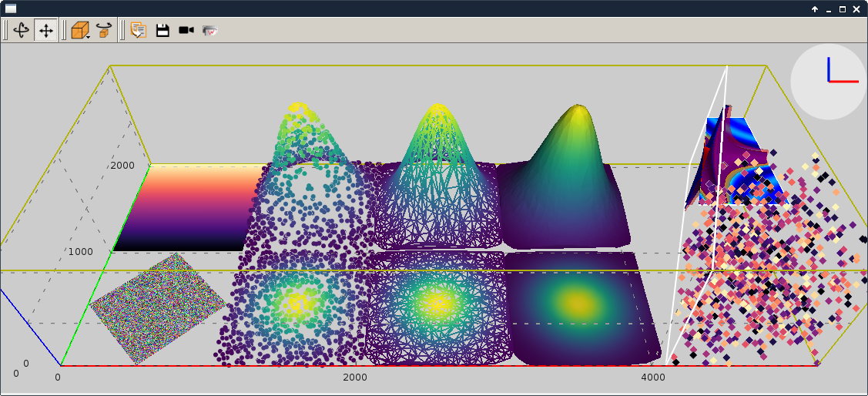Open the orange cube viewpoint dropdown
The image size is (868, 396).
(x=80, y=30)
